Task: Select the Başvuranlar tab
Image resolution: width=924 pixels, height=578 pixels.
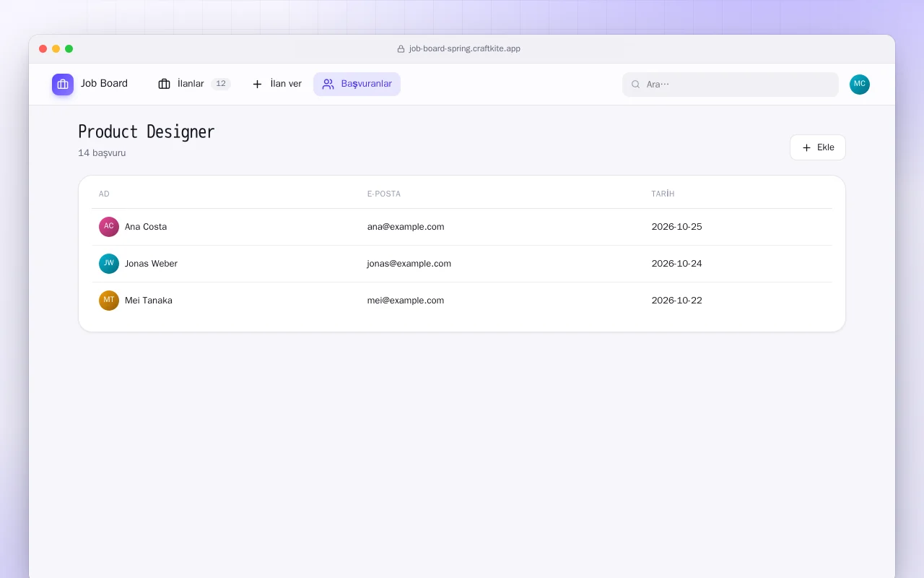Action: [x=357, y=84]
